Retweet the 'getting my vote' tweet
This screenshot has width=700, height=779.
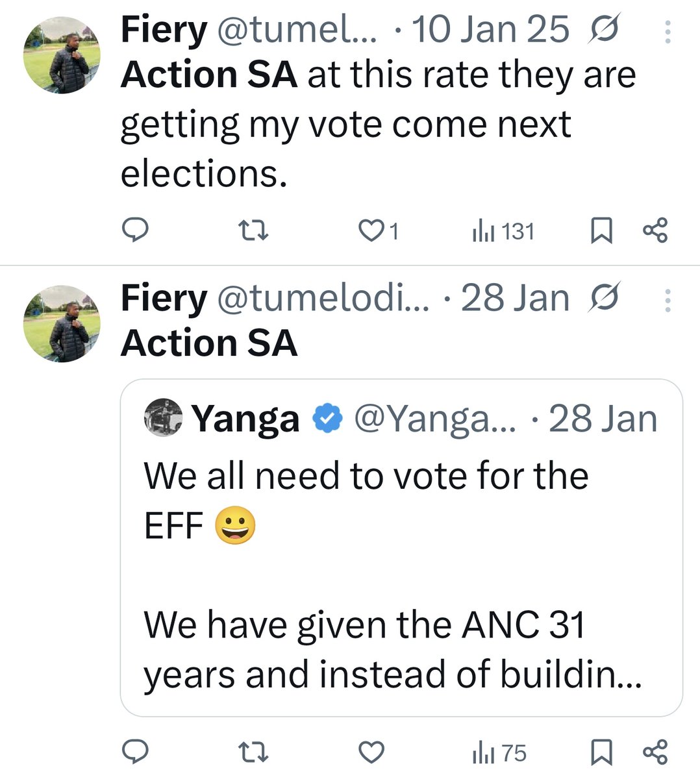tap(253, 230)
